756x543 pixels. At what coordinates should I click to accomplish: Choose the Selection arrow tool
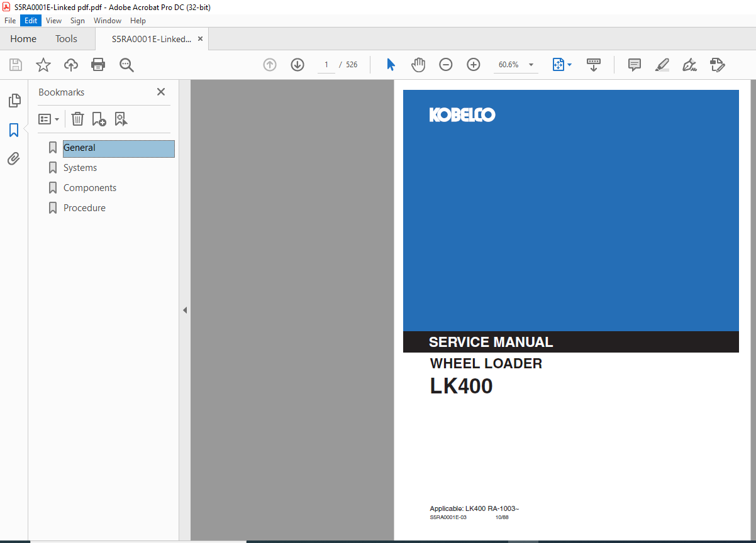(x=391, y=65)
